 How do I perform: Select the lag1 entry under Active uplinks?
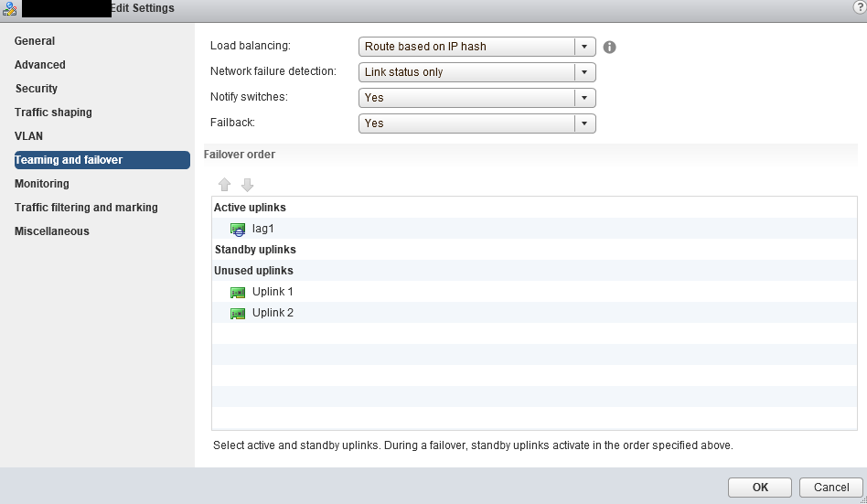tap(534, 229)
